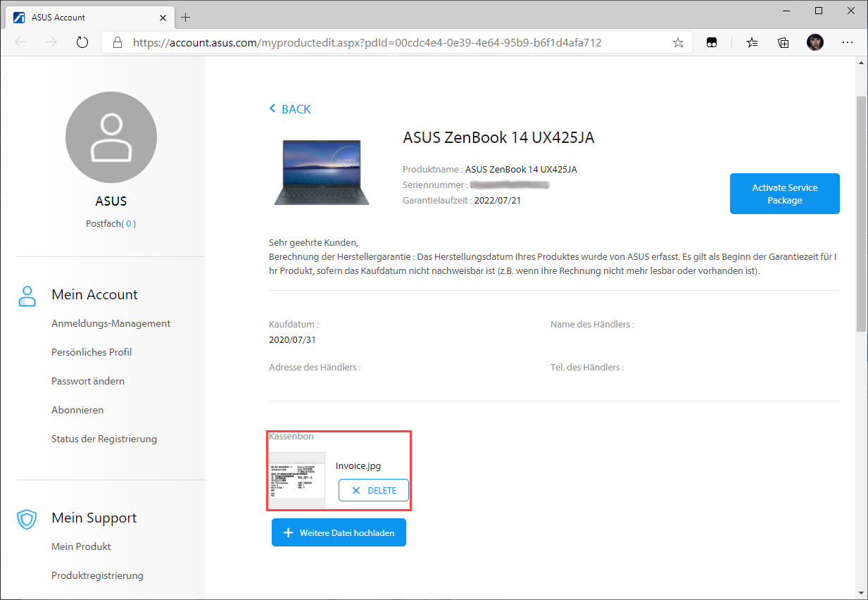Click the X icon on the DELETE button
The width and height of the screenshot is (868, 600).
pos(356,490)
